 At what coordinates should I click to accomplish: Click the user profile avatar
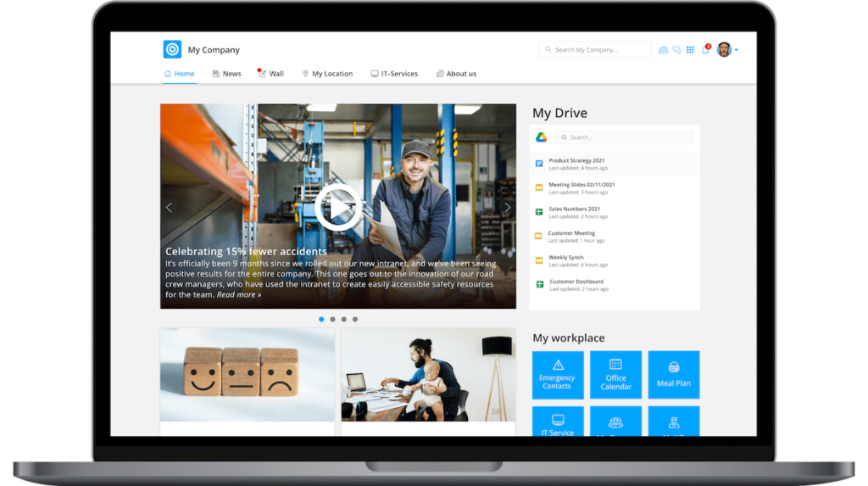(724, 50)
